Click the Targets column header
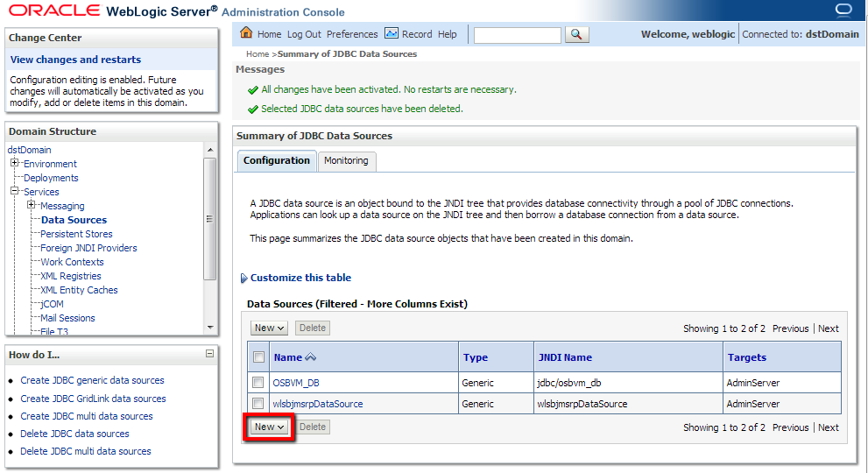 tap(747, 357)
